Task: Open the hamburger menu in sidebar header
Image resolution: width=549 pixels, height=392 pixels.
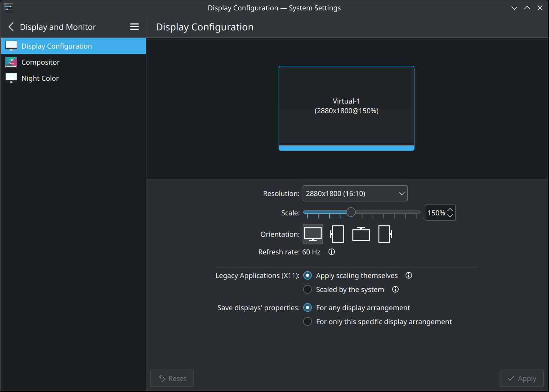Action: click(x=134, y=27)
